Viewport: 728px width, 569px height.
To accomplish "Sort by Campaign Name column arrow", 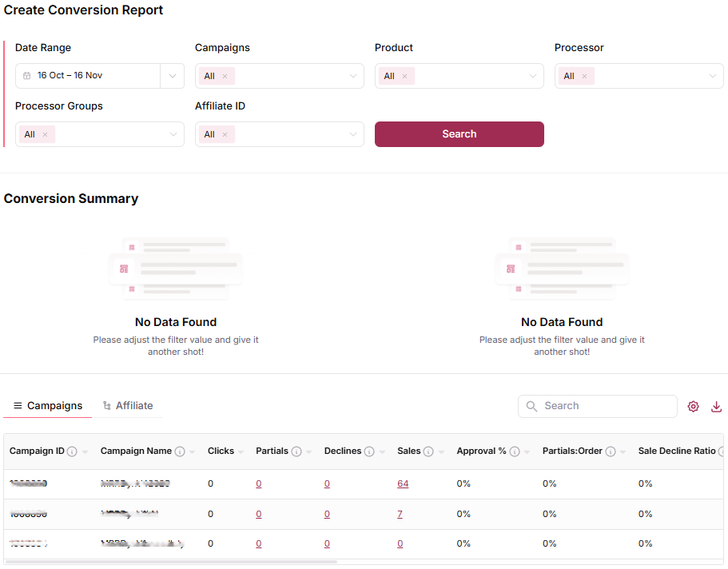I will tap(193, 452).
